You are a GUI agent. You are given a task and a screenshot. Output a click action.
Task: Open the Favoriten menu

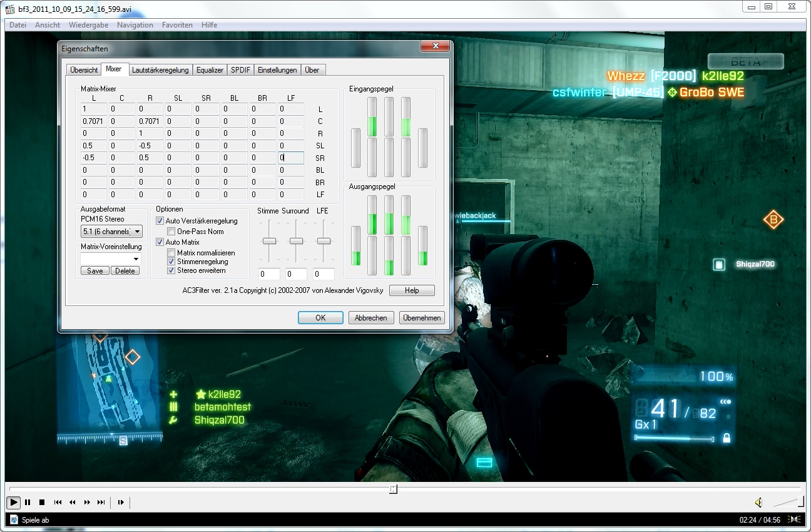pos(177,25)
